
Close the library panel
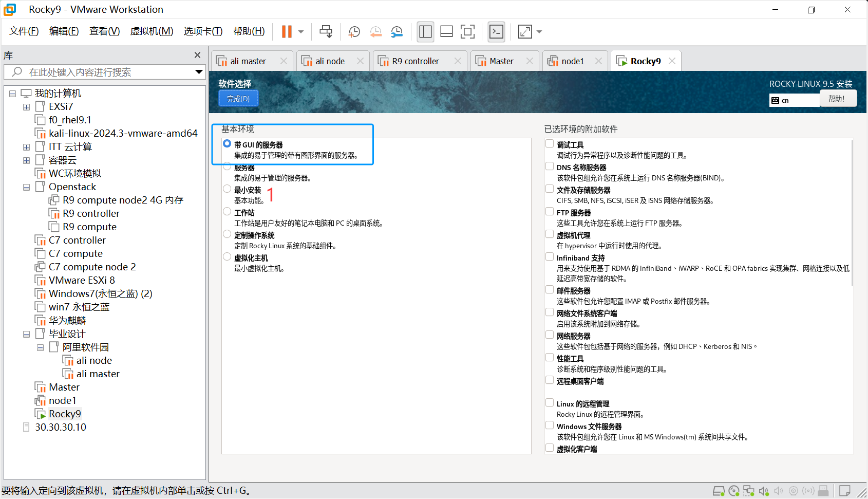pos(197,55)
